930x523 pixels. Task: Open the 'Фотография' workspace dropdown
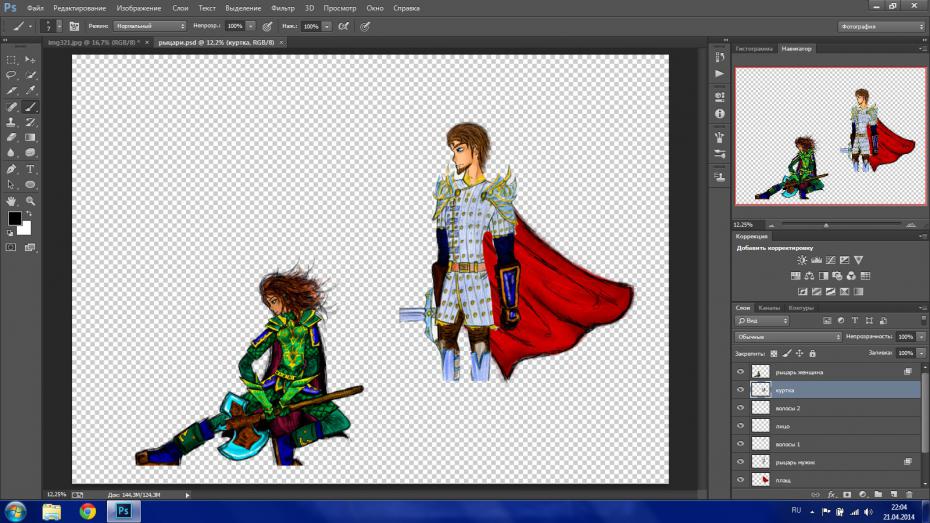pyautogui.click(x=878, y=26)
